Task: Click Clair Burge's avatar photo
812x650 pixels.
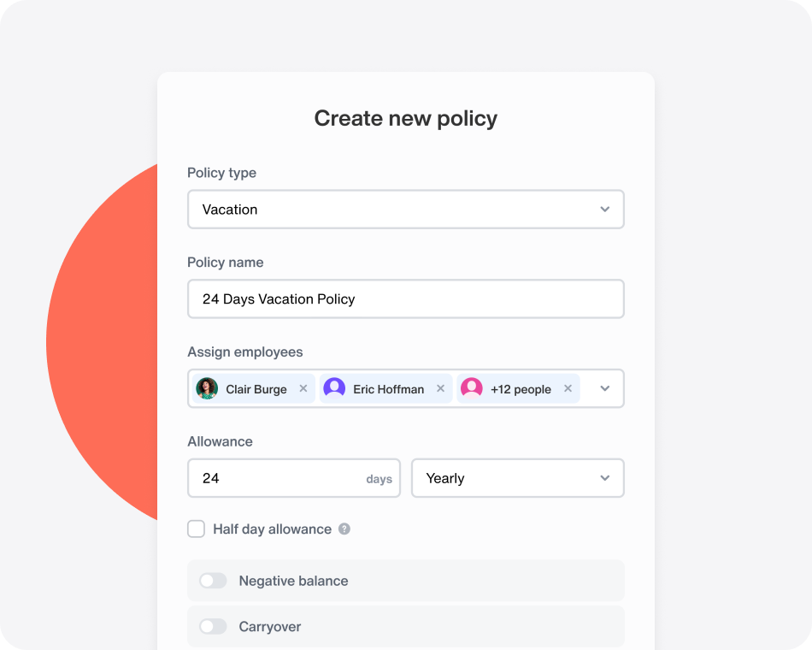Action: tap(208, 388)
